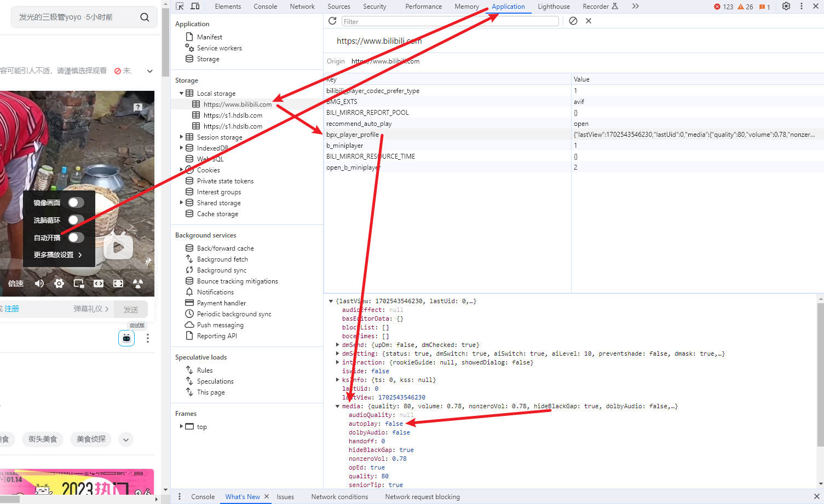Click the refresh storage icon
824x504 pixels.
pos(332,21)
